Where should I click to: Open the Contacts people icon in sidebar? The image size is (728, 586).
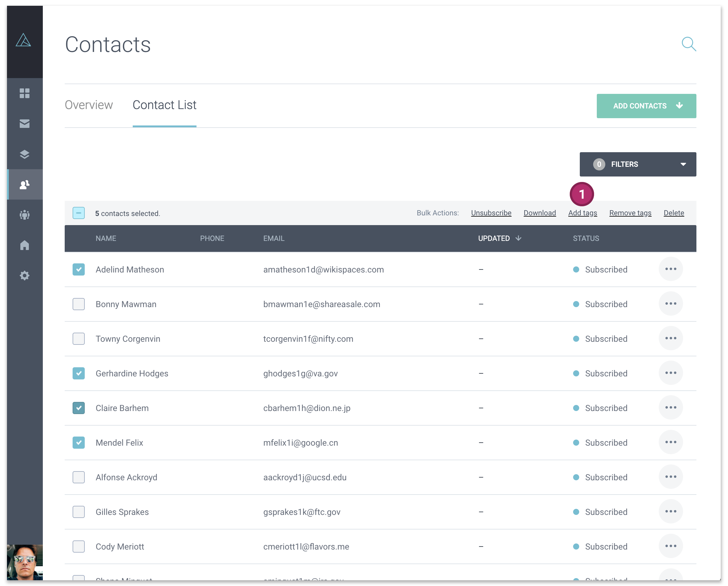click(25, 184)
